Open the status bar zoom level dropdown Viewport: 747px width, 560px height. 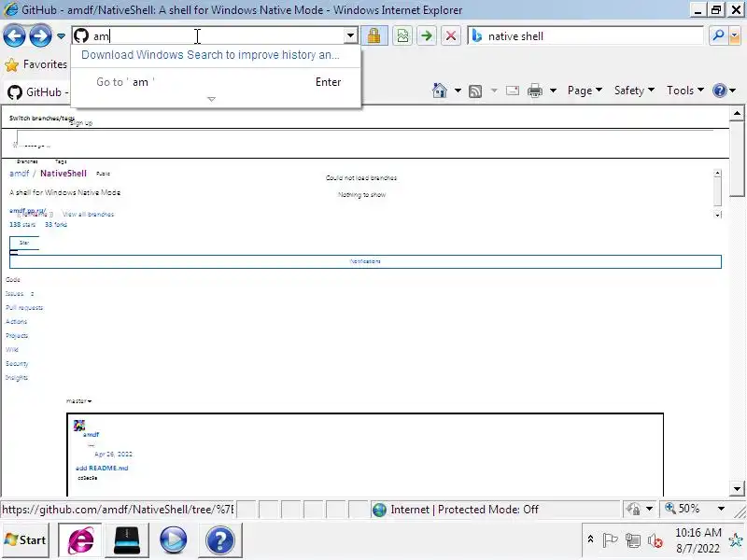[721, 509]
